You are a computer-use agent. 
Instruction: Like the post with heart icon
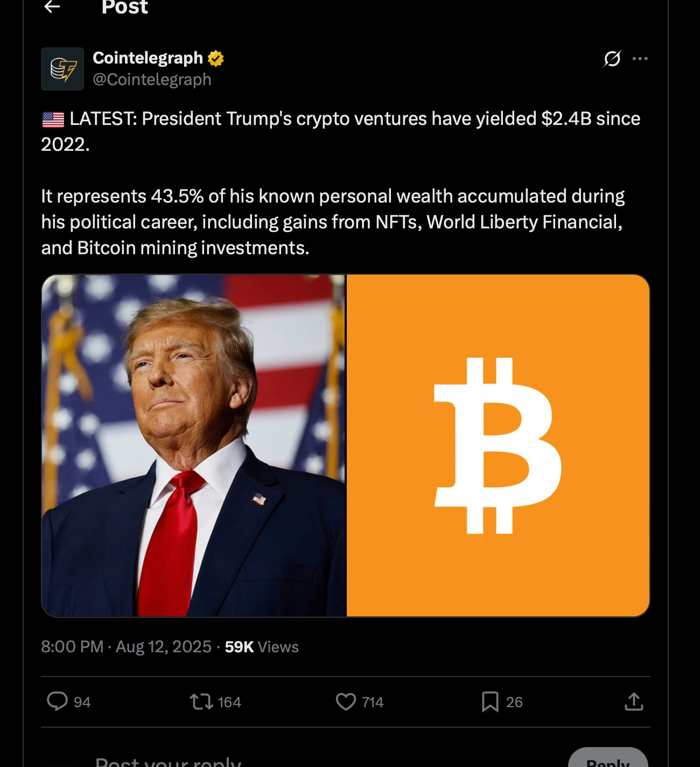pyautogui.click(x=346, y=701)
